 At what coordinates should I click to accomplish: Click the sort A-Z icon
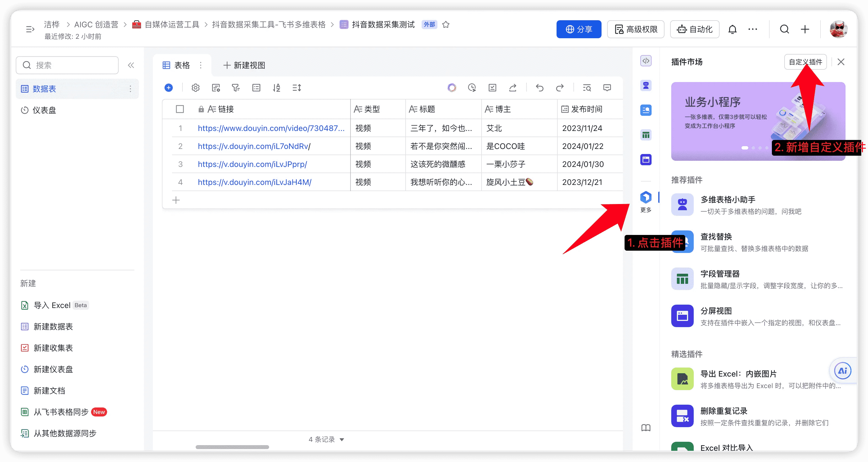[x=276, y=88]
